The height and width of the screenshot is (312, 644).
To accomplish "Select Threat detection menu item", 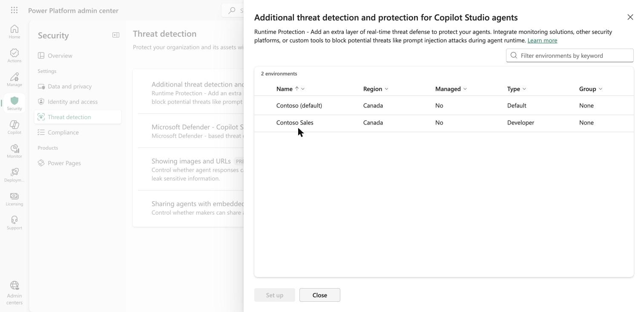I will pyautogui.click(x=78, y=117).
